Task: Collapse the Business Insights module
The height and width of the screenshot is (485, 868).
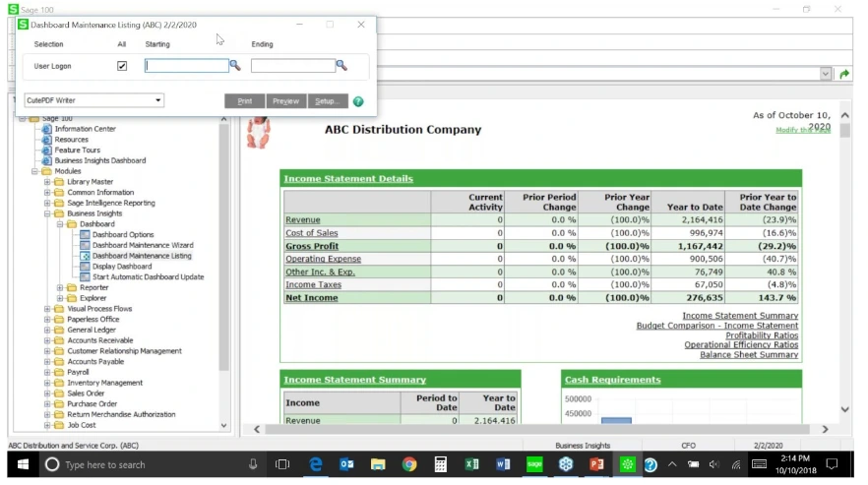Action: click(47, 213)
